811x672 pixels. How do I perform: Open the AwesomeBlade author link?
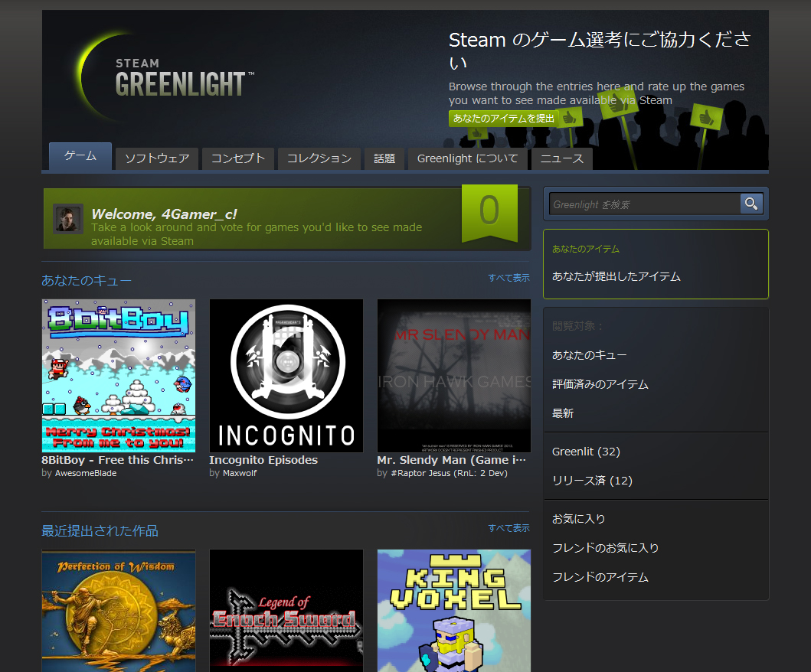point(86,473)
